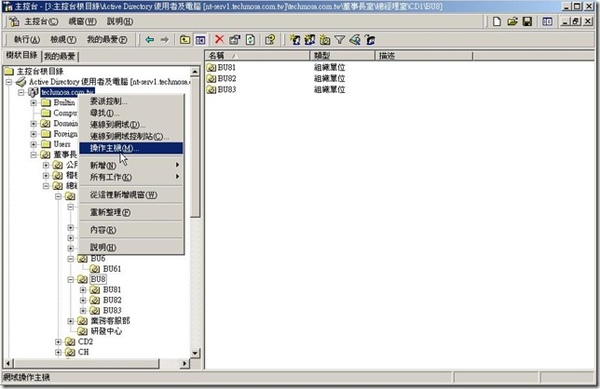This screenshot has width=600, height=389.
Task: Click the Back arrow toolbar icon
Action: coord(150,40)
